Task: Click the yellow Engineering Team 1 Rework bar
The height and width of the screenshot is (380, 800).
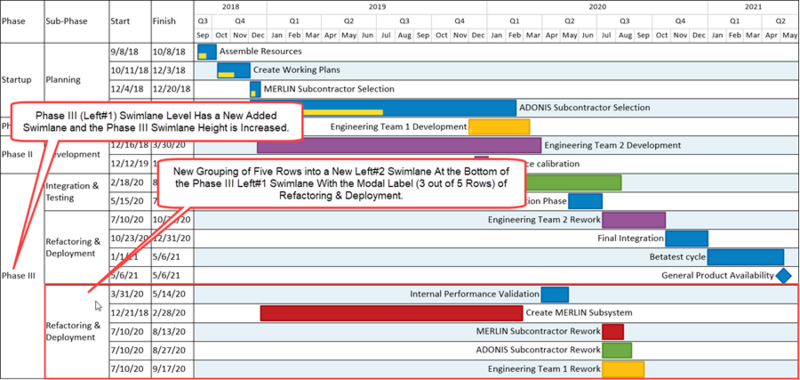Action: click(623, 369)
